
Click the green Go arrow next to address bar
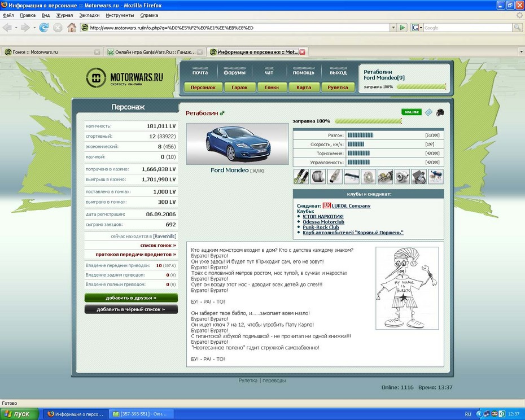click(403, 28)
